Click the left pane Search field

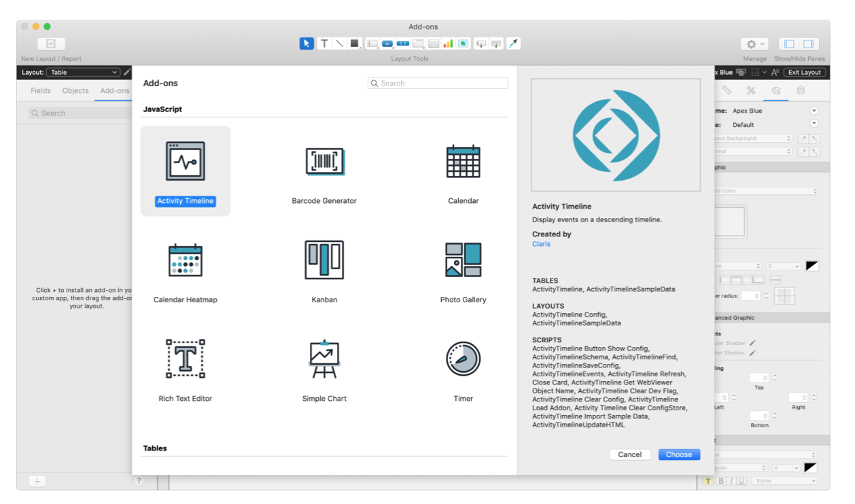point(80,113)
